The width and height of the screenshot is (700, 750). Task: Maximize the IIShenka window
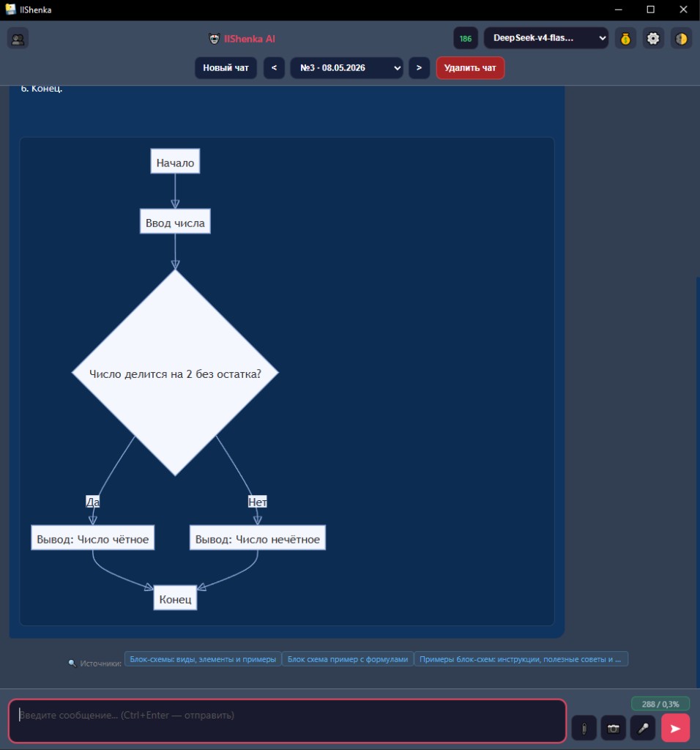[651, 10]
